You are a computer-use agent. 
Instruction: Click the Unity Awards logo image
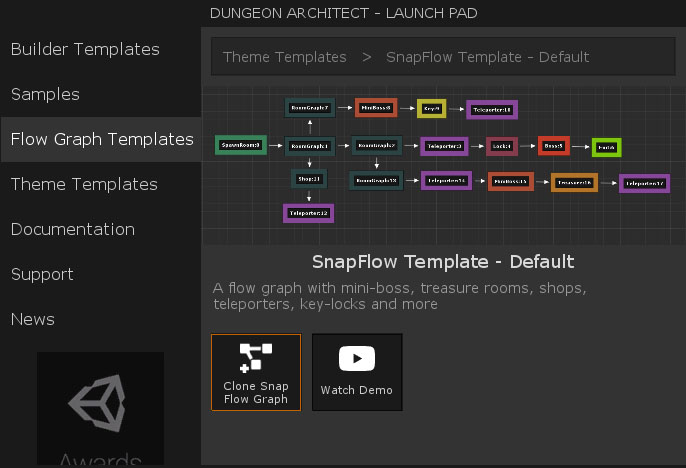click(100, 408)
